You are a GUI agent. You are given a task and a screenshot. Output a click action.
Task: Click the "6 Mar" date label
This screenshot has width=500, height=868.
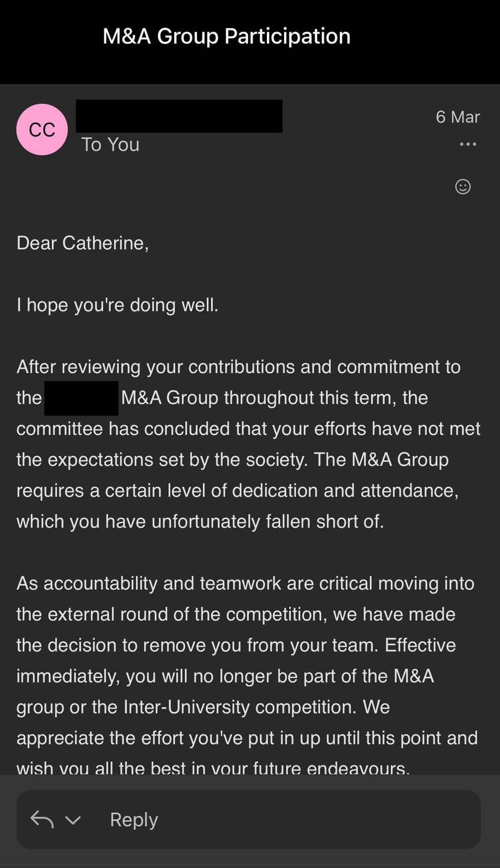click(457, 117)
